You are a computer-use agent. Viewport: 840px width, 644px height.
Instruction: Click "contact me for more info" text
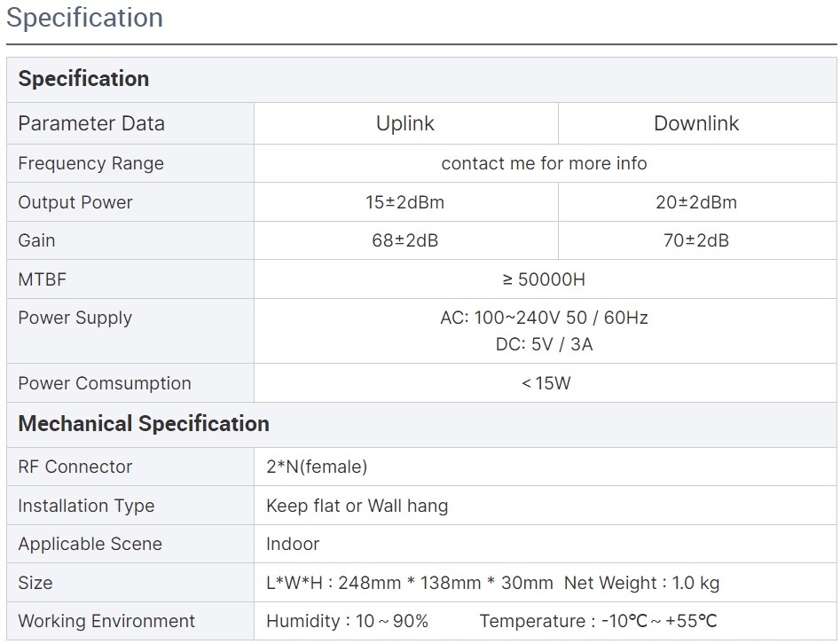click(544, 163)
